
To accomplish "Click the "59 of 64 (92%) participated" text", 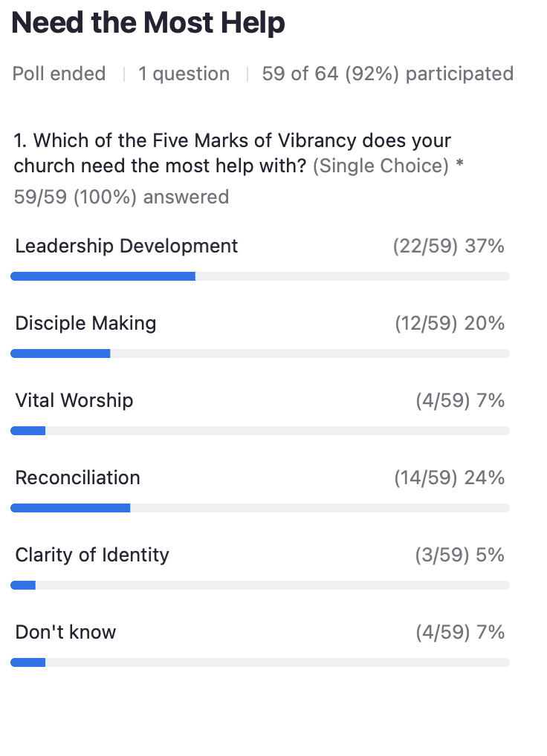I will tap(387, 74).
